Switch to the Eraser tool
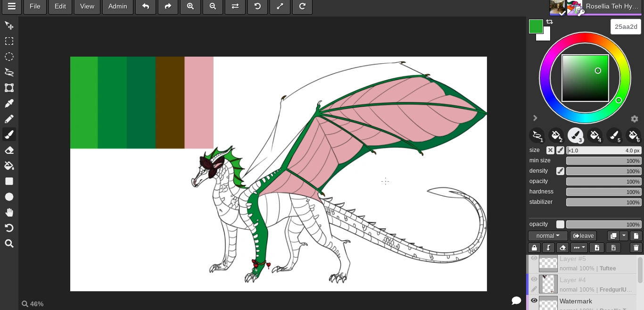Screen dimensions: 644x310 click(x=9, y=150)
